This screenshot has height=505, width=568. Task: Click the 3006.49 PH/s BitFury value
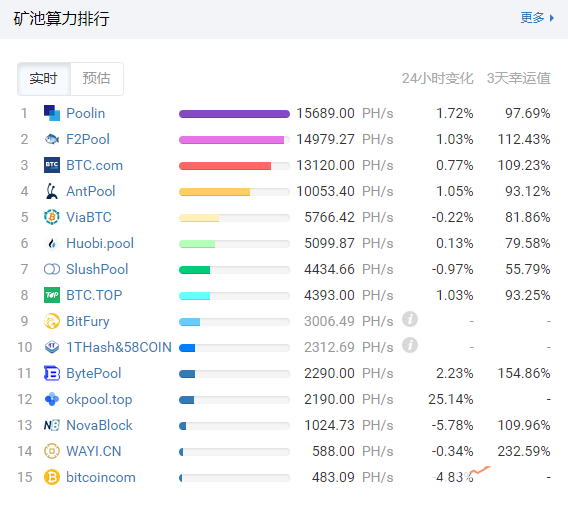click(x=349, y=321)
